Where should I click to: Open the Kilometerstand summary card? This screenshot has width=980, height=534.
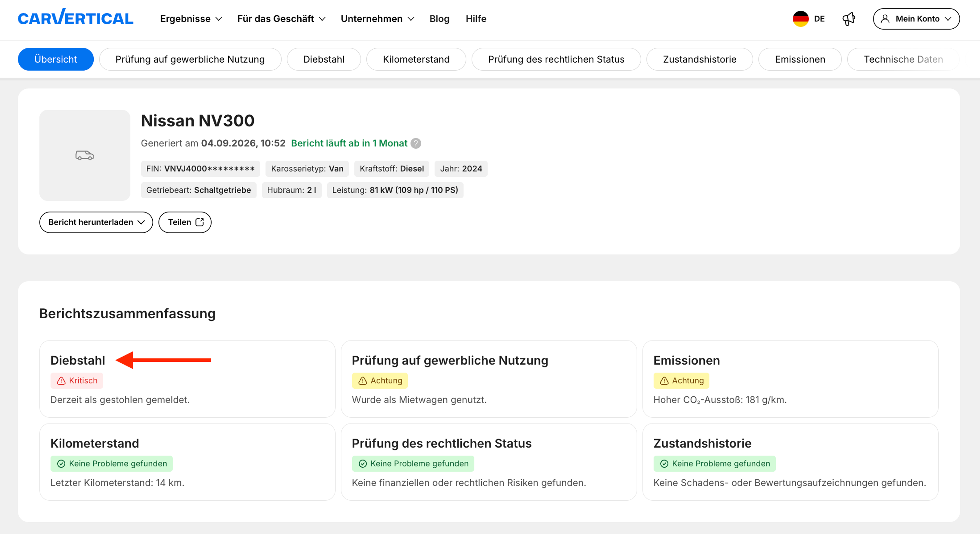click(x=187, y=462)
